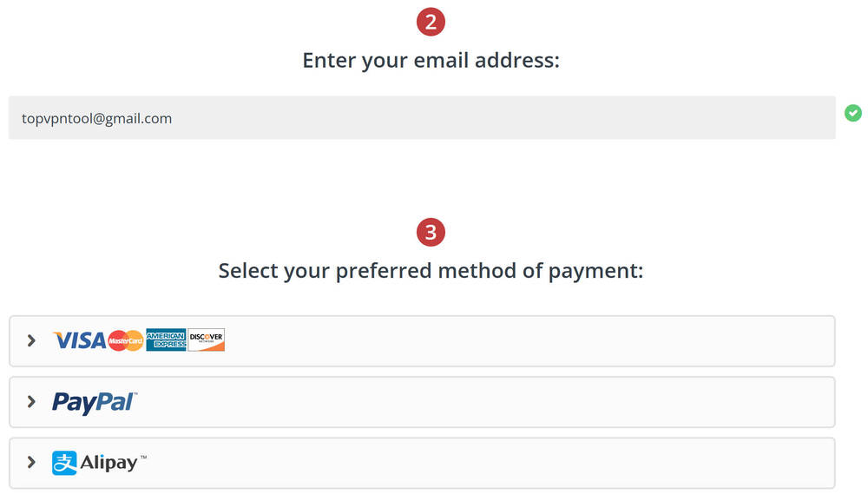Expand credit card option using its chevron
The height and width of the screenshot is (501, 868).
[31, 340]
